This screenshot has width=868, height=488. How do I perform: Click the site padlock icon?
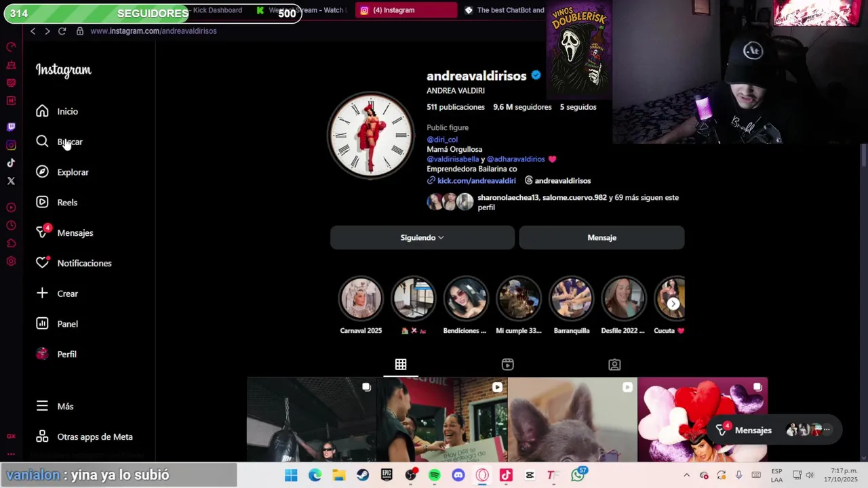coord(80,31)
